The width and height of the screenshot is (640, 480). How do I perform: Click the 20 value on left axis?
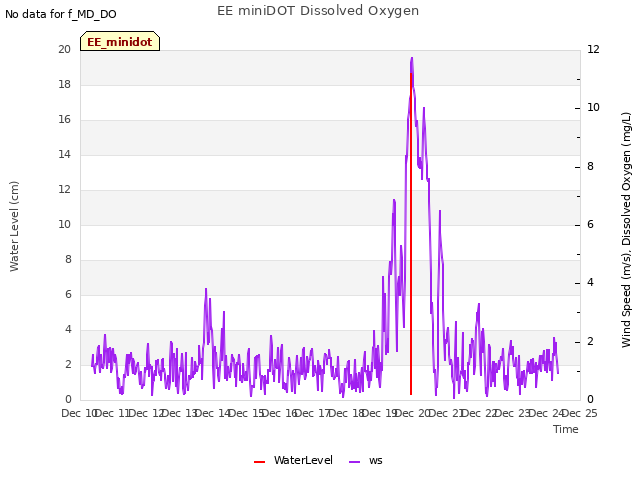pyautogui.click(x=64, y=49)
